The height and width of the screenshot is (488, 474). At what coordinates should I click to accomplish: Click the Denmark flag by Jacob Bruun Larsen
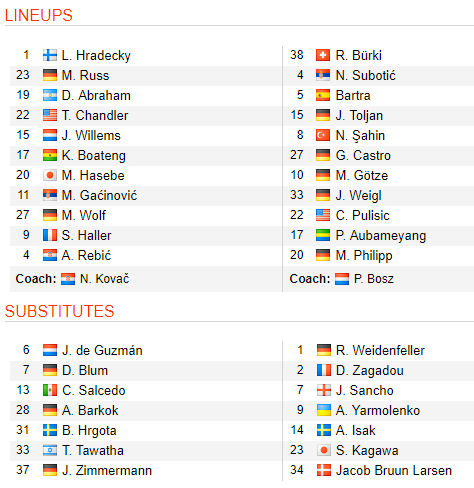tap(323, 470)
